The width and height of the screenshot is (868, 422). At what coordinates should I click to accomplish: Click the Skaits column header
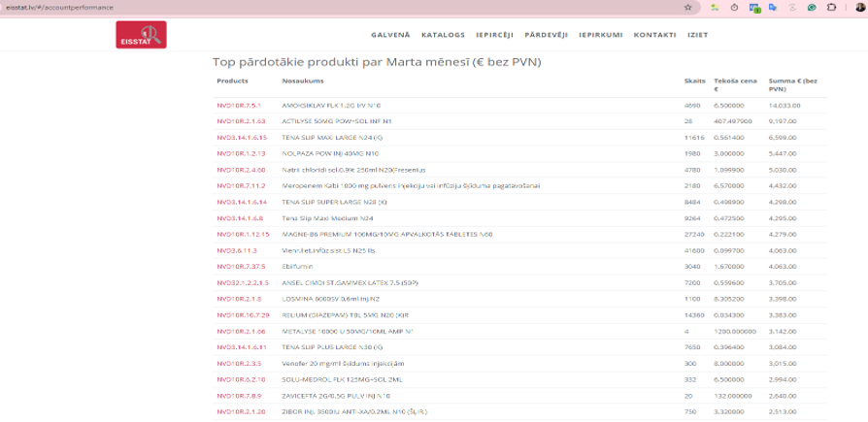point(695,81)
